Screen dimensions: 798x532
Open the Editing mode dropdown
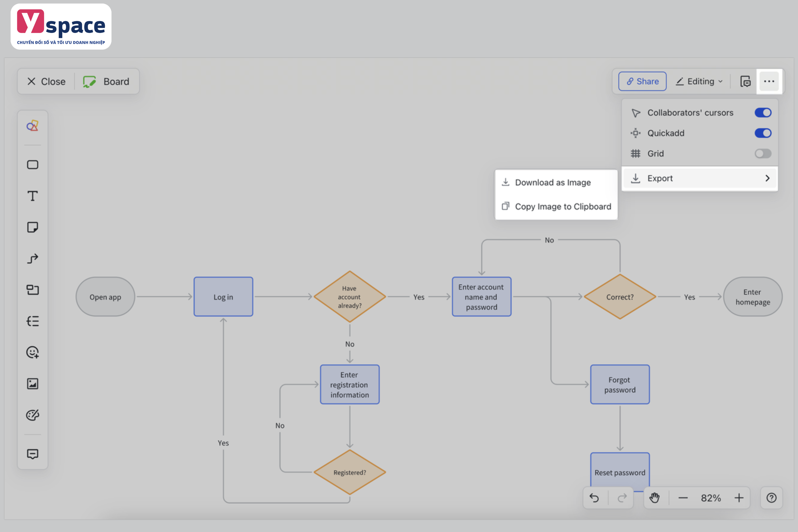(699, 81)
